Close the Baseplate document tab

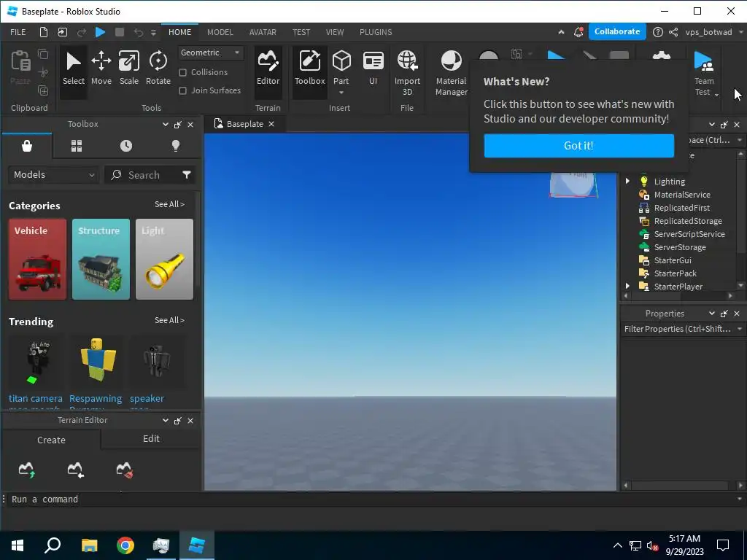tap(271, 124)
